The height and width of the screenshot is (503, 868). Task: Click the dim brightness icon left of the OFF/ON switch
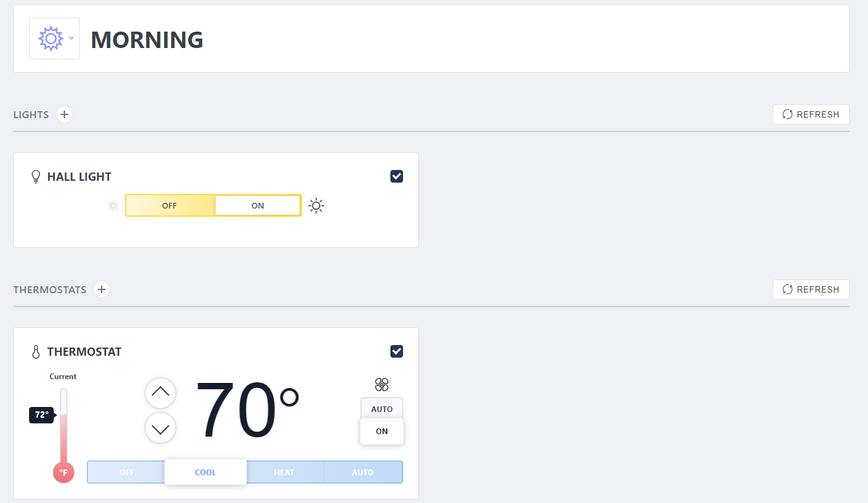click(112, 205)
